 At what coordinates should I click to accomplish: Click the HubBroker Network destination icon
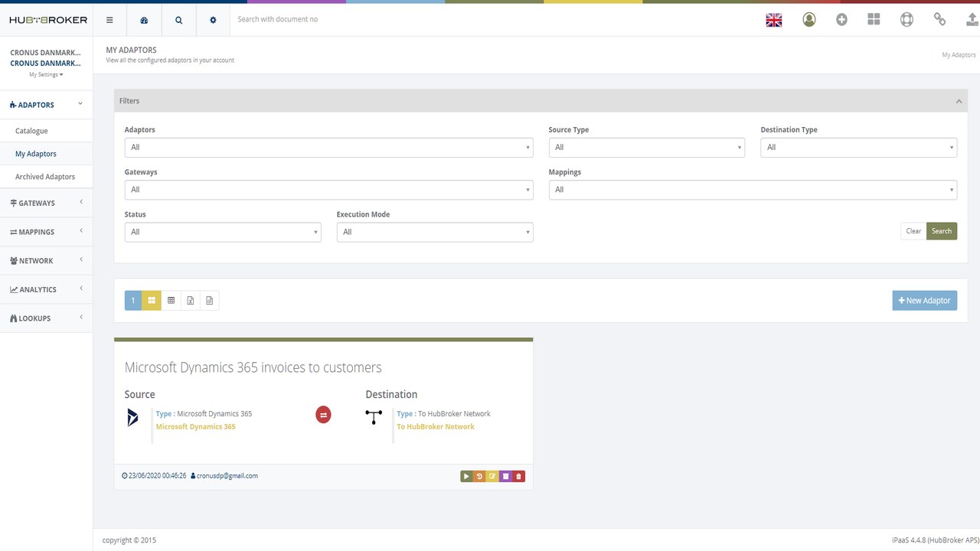click(x=374, y=417)
